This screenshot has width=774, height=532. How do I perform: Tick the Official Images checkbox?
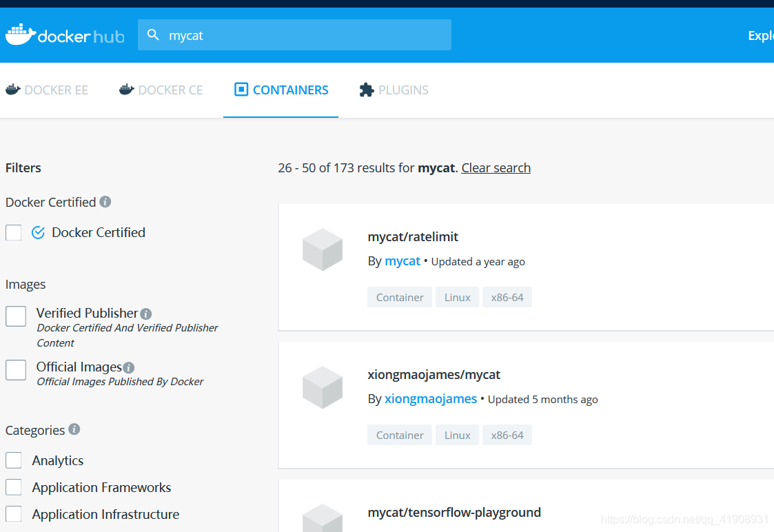16,370
